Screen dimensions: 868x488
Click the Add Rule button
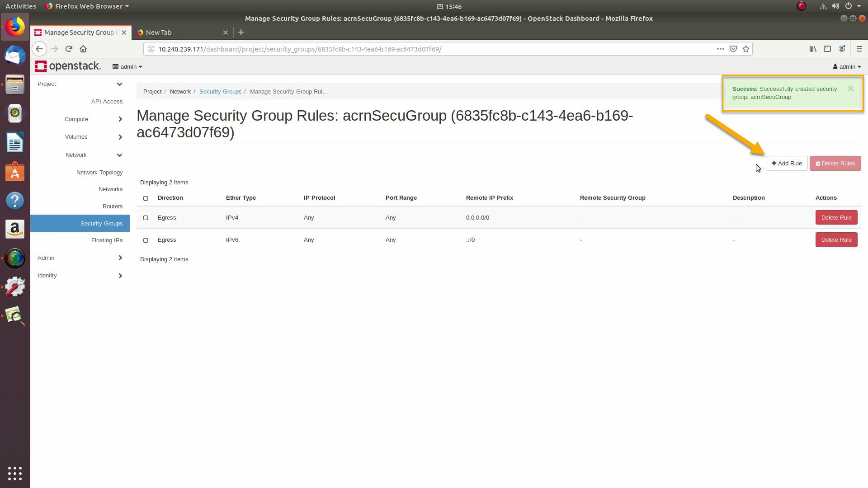tap(787, 164)
